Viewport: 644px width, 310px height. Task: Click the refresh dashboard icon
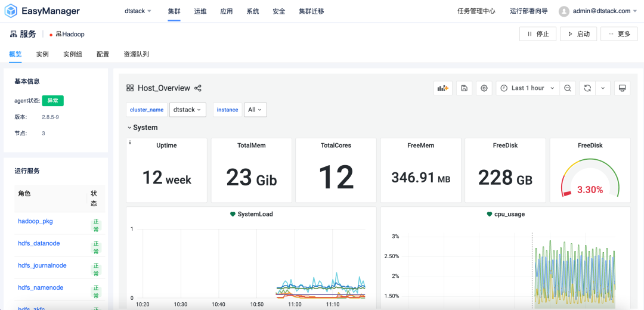[588, 88]
